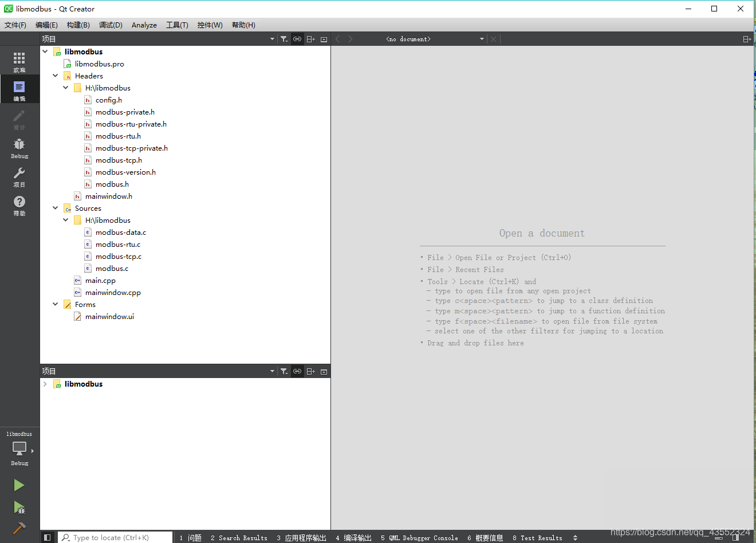Screen dimensions: 756x543
Task: Switch to Edit mode in sidebar
Action: [x=19, y=89]
